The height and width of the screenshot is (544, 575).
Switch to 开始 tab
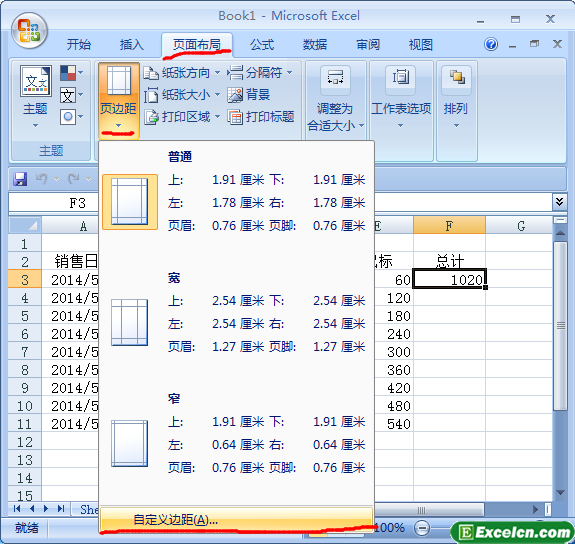(79, 45)
